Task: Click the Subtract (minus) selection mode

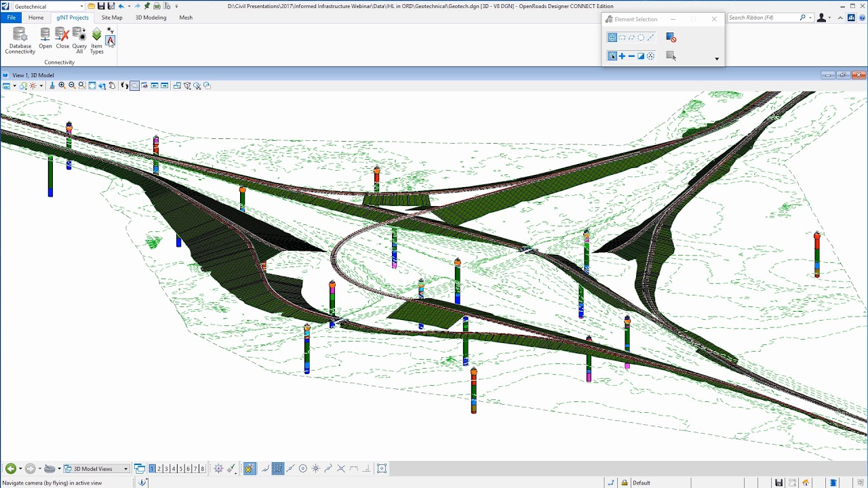Action: (631, 56)
